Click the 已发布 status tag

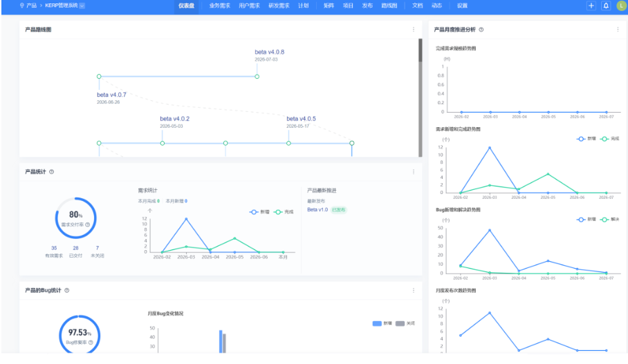[x=338, y=209]
